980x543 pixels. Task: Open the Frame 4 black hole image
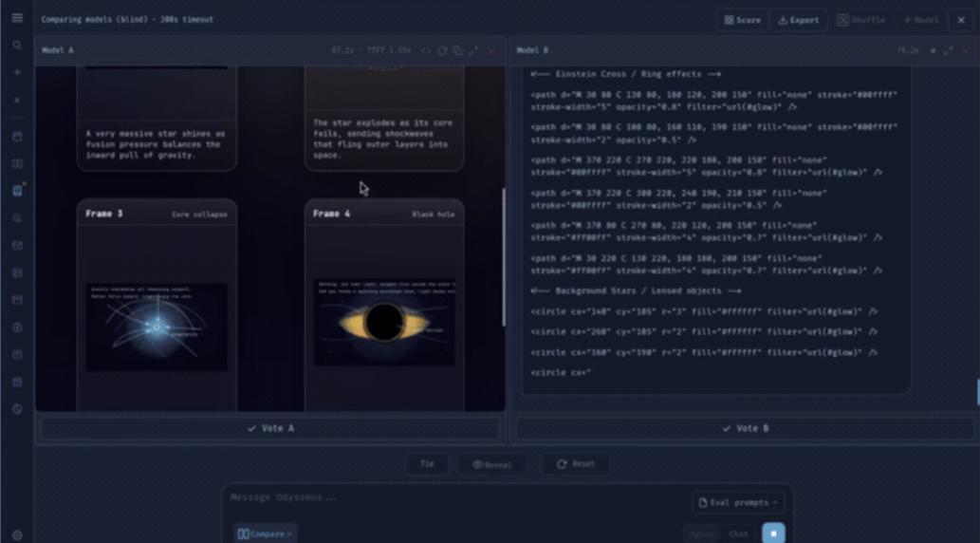(384, 322)
